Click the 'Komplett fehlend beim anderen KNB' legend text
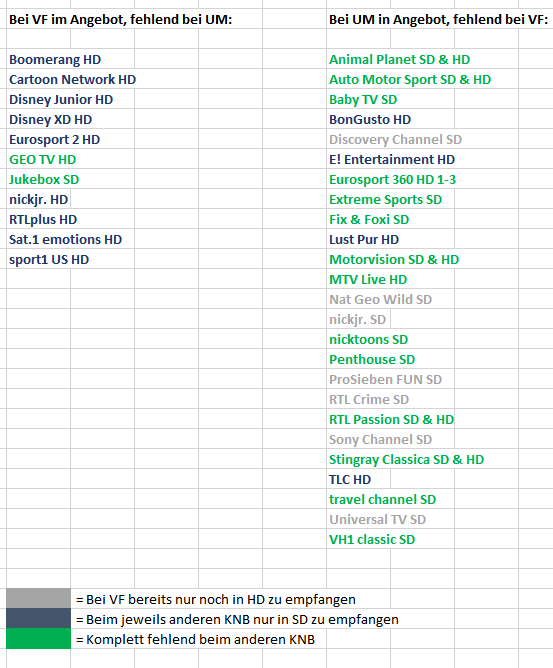The width and height of the screenshot is (553, 668). 196,639
